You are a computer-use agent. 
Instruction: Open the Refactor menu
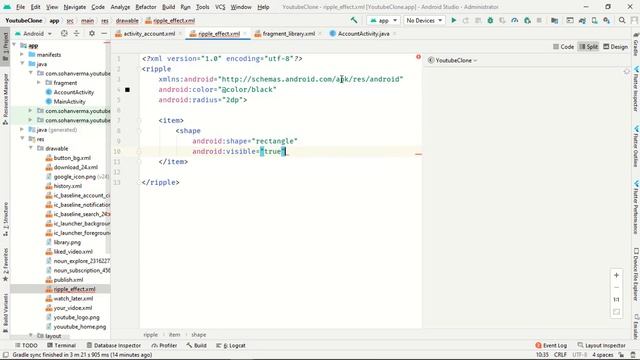pyautogui.click(x=146, y=7)
